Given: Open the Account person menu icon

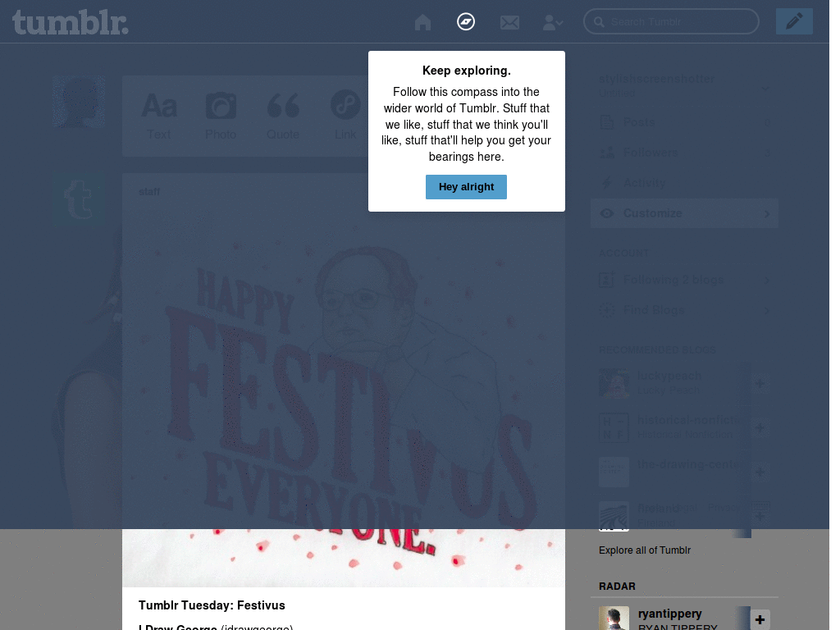Looking at the screenshot, I should (552, 22).
